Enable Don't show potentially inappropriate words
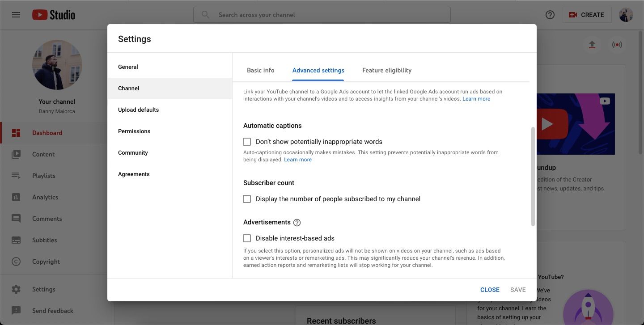644x325 pixels. pos(247,142)
